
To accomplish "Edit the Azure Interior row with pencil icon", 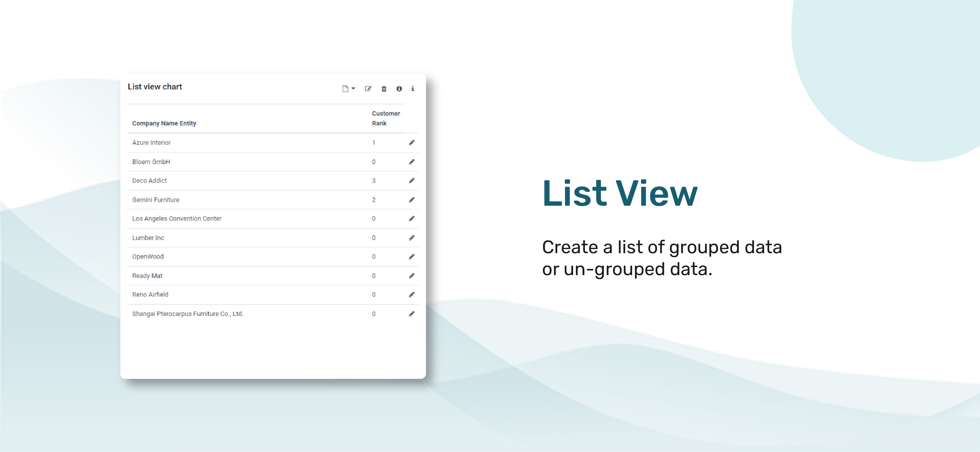I will pos(412,143).
